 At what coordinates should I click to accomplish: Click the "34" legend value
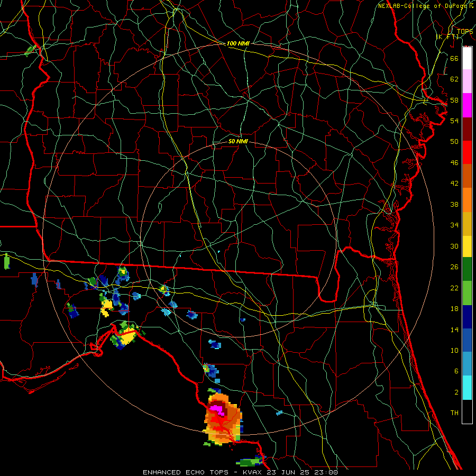coord(454,225)
